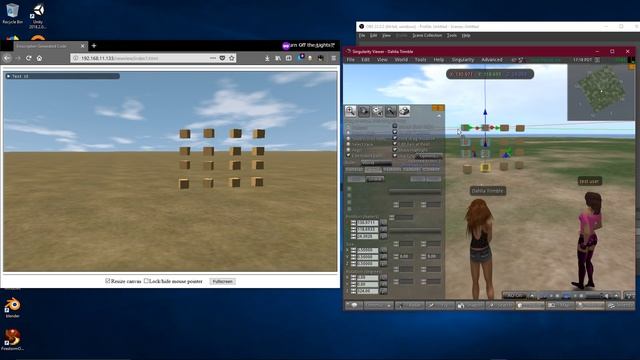The image size is (640, 360).
Task: Open File menu in Singularity Viewer
Action: [x=351, y=60]
